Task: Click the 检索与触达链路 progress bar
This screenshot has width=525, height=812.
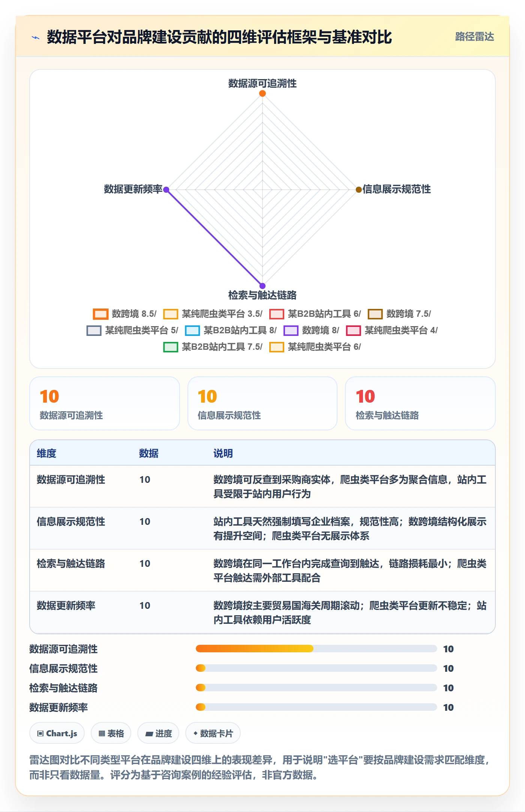Action: coord(316,688)
